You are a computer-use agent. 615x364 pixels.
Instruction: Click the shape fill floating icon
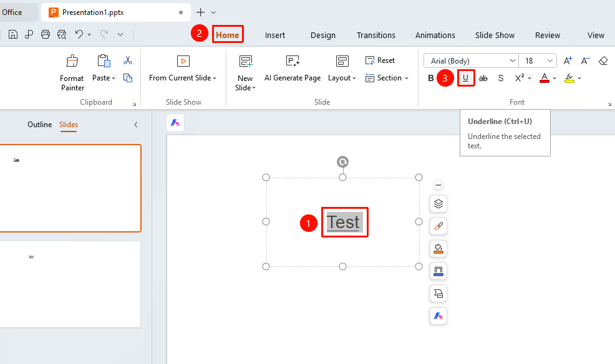click(438, 249)
